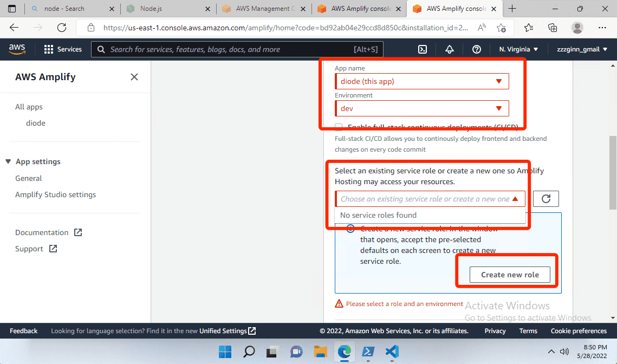Select the create new service role radio
This screenshot has width=617, height=364.
pyautogui.click(x=350, y=229)
